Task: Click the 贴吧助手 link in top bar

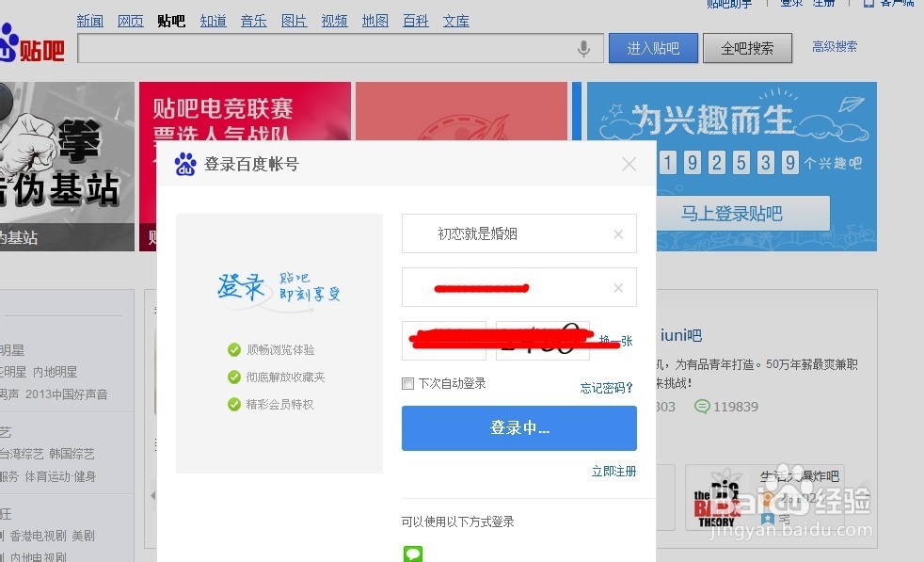Action: pos(729,4)
